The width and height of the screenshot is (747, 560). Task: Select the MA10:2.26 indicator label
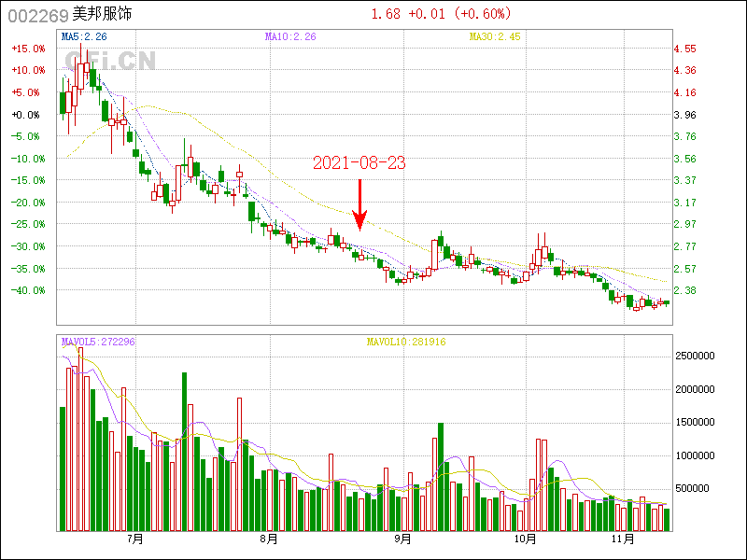[x=290, y=36]
